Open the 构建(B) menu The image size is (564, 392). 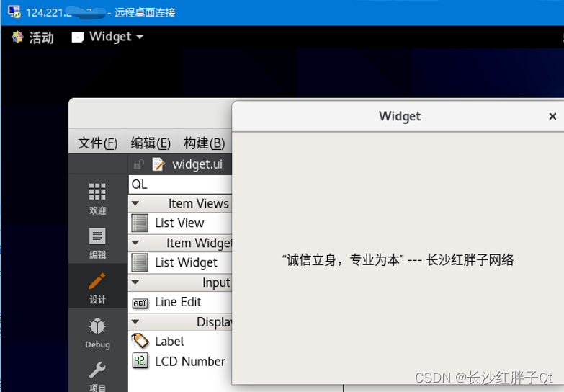[204, 143]
